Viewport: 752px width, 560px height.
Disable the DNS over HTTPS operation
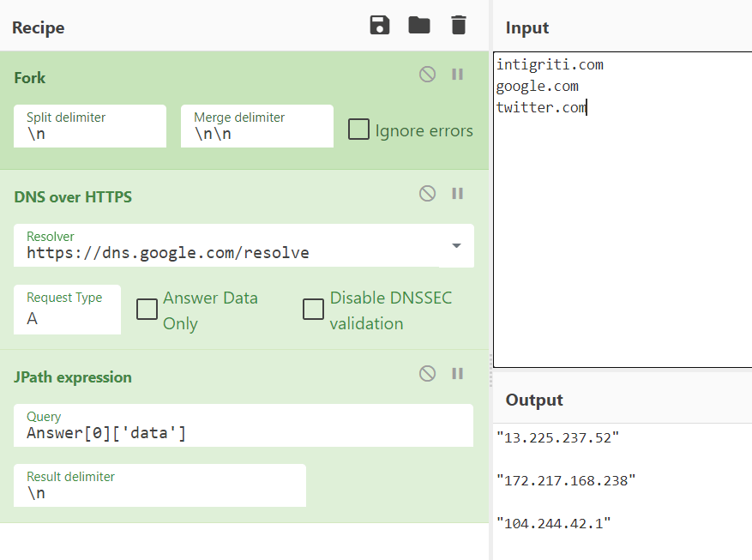(x=427, y=194)
